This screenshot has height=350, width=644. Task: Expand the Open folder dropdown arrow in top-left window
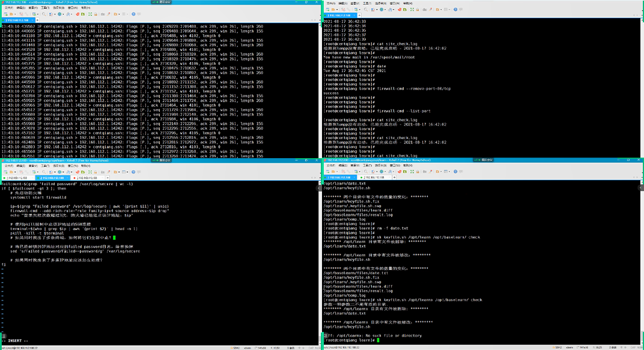(15, 14)
